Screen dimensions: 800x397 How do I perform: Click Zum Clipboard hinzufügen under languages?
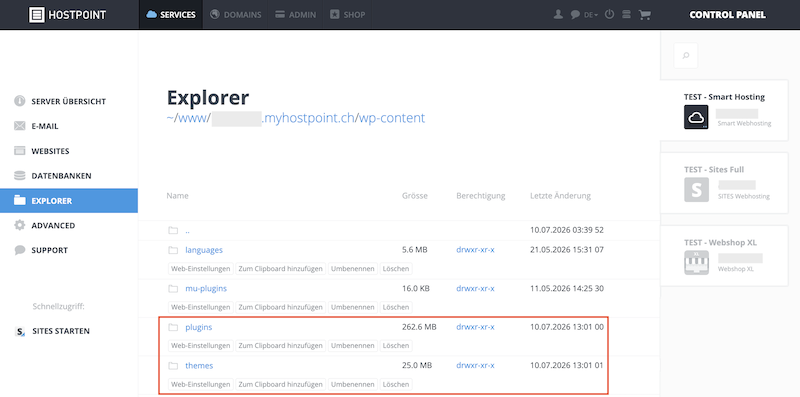pyautogui.click(x=281, y=268)
